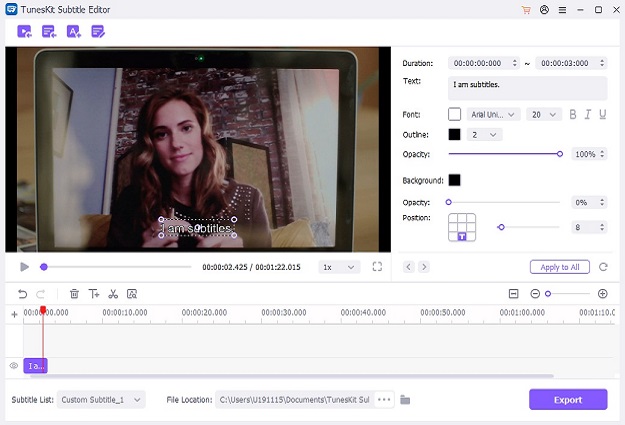Add a new text subtitle (T+ icon)
The width and height of the screenshot is (625, 425).
[94, 294]
